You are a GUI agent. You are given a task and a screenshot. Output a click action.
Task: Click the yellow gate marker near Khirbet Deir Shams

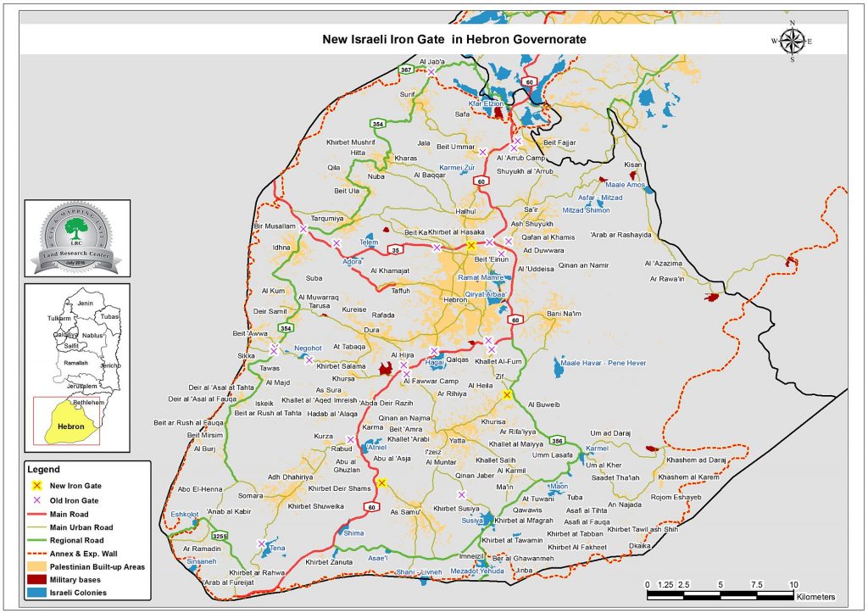pyautogui.click(x=383, y=483)
